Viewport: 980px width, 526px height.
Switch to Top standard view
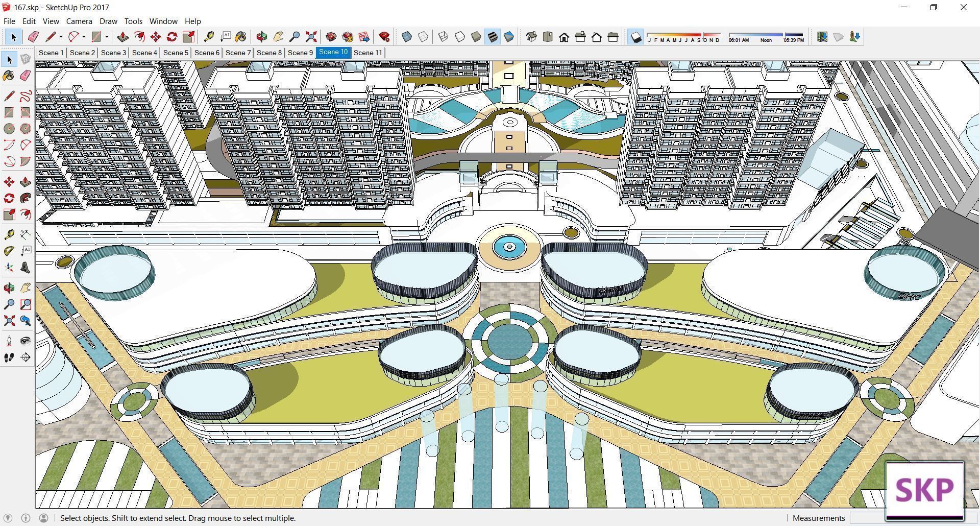548,37
